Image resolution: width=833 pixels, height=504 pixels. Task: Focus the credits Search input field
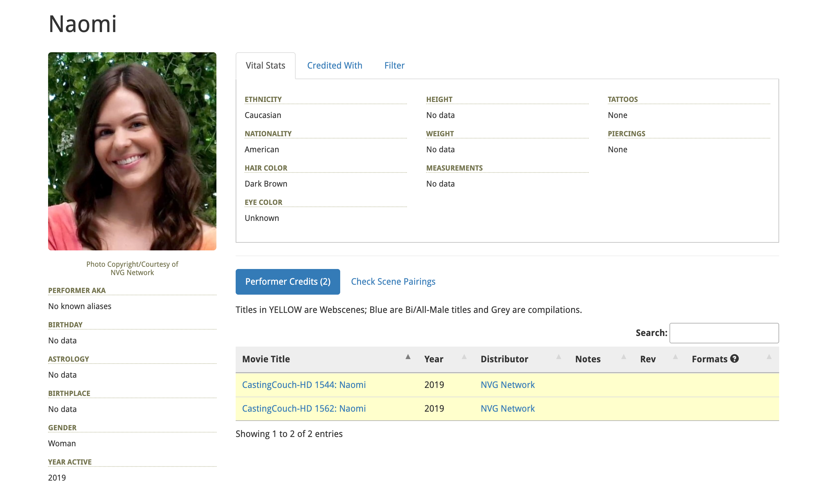click(724, 333)
